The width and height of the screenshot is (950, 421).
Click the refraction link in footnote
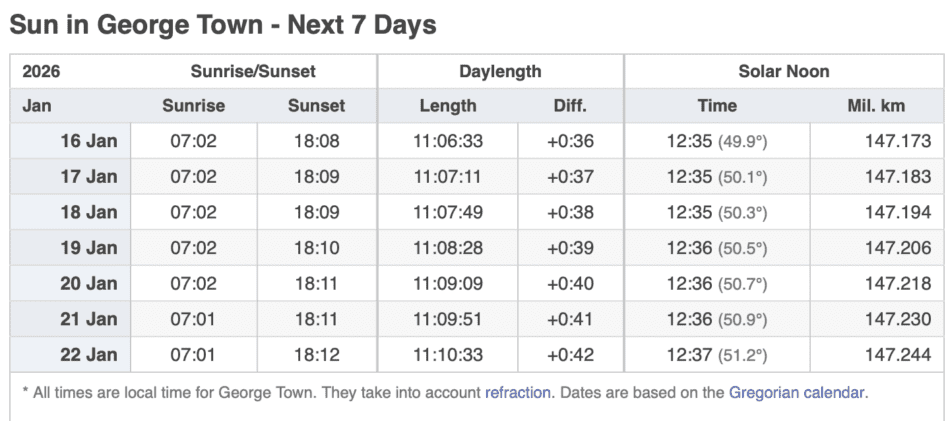pyautogui.click(x=517, y=392)
